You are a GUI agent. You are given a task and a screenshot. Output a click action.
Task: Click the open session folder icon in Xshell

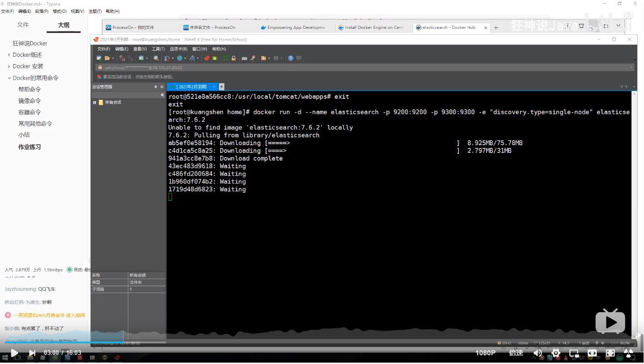point(108,58)
